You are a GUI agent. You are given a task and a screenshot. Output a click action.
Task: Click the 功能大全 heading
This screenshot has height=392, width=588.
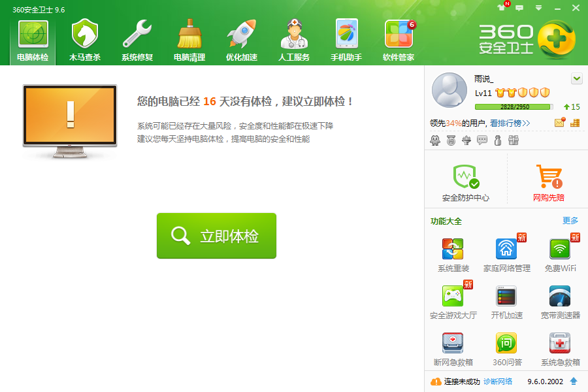click(446, 221)
